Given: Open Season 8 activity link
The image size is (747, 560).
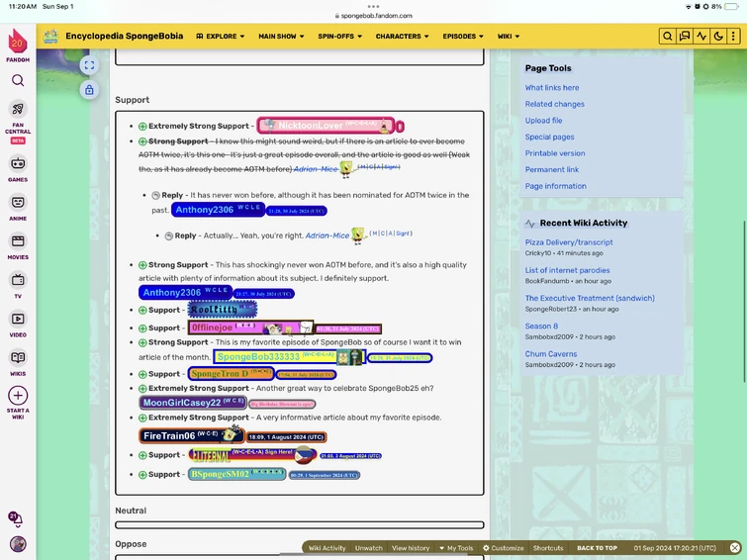Looking at the screenshot, I should pyautogui.click(x=541, y=326).
